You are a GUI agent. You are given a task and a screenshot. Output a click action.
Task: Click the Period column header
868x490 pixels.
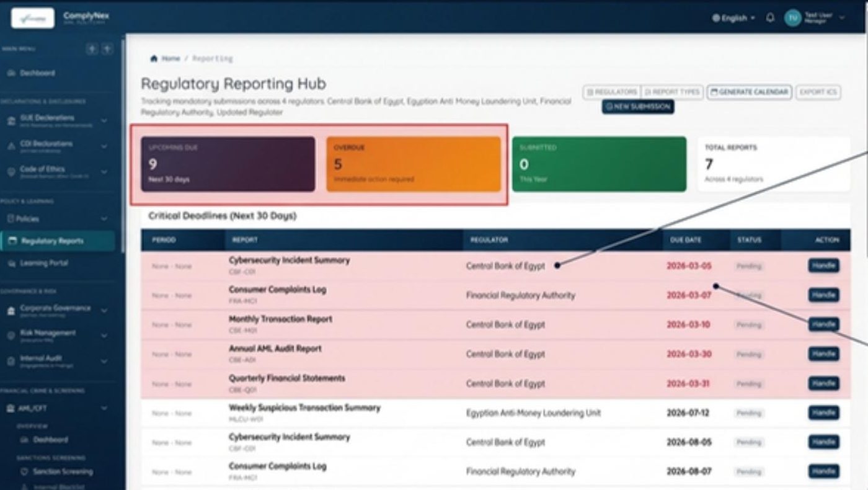[164, 240]
